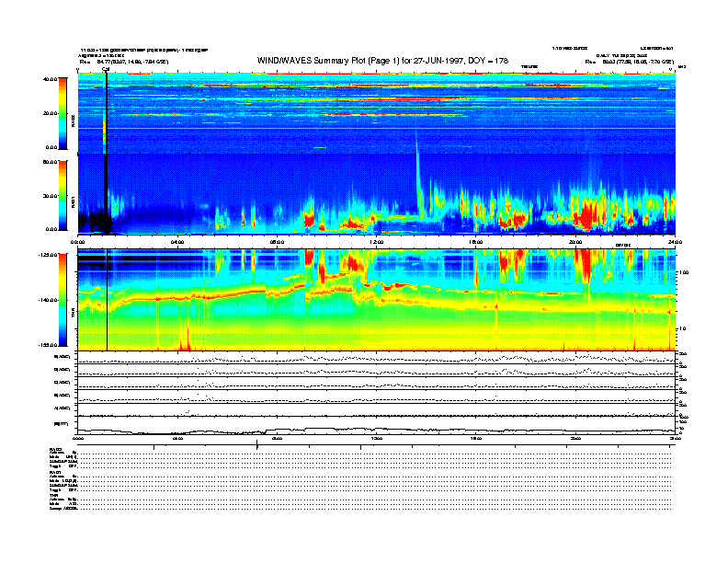This screenshot has height=563, width=728.
Task: Click the RAD2 heading in the status list
Action: [x=55, y=449]
